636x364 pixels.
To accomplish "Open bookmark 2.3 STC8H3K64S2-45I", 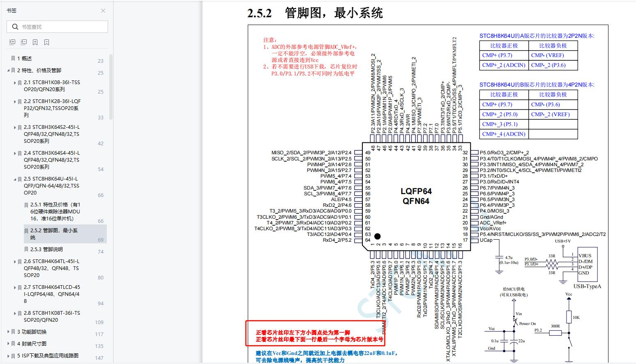I will click(x=52, y=134).
